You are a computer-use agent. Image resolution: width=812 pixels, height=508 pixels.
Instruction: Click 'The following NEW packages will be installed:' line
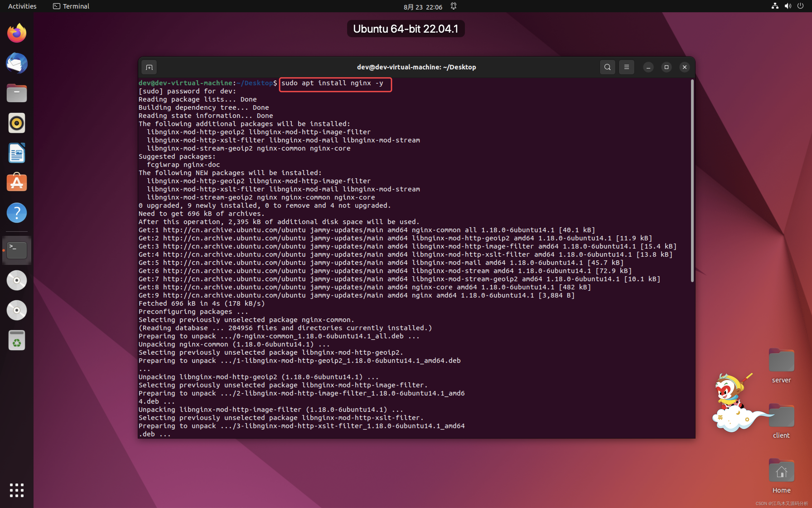tap(230, 173)
